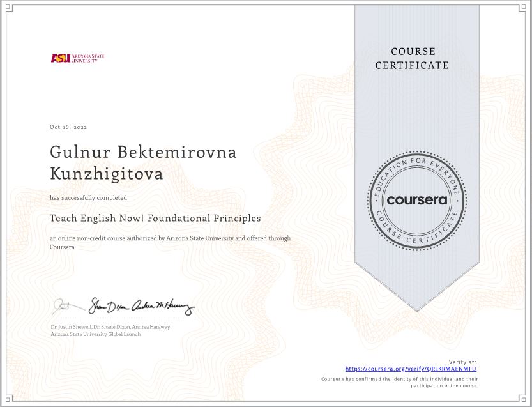Click the course title 'Teach English Now! Foundational Principles'
This screenshot has width=532, height=407.
point(155,219)
